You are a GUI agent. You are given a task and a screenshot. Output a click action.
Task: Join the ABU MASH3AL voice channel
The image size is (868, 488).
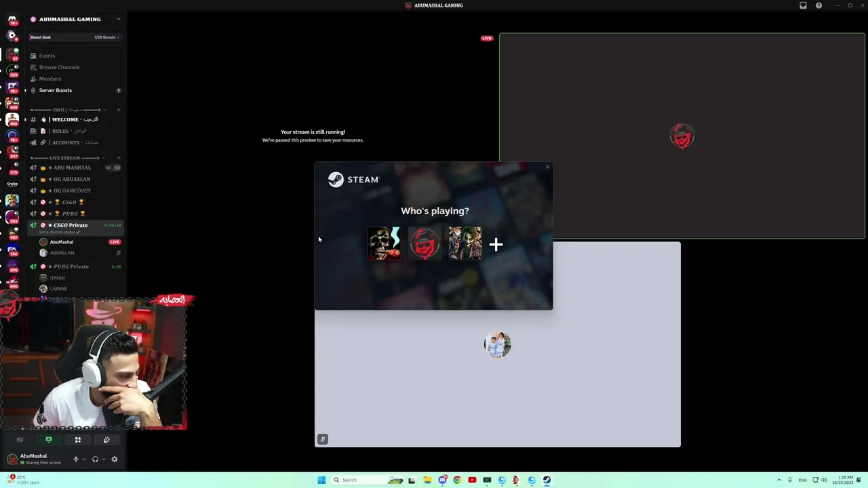(x=75, y=167)
